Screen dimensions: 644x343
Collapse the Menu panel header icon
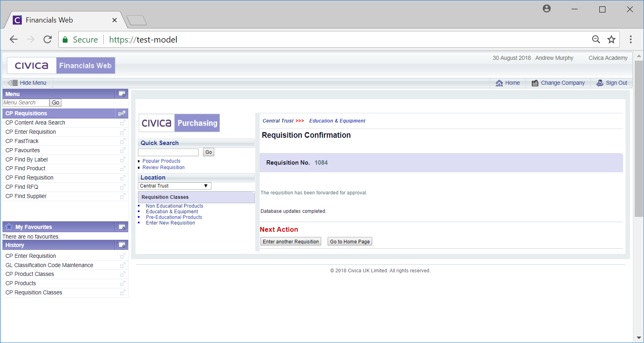[122, 94]
